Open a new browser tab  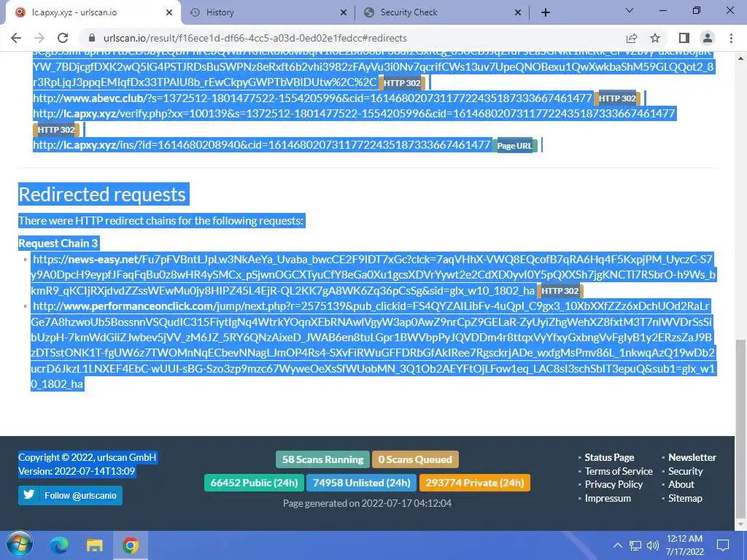pos(546,12)
